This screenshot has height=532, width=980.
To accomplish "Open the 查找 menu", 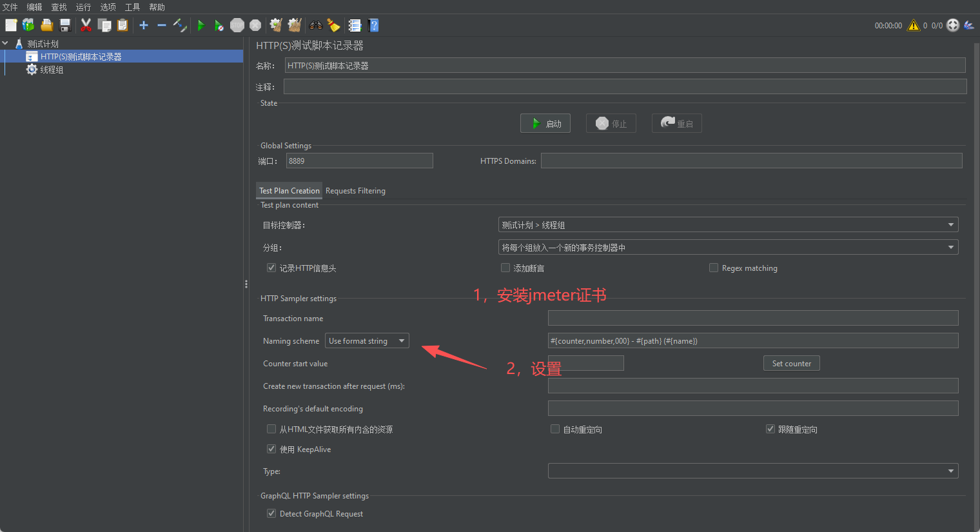I will click(59, 7).
